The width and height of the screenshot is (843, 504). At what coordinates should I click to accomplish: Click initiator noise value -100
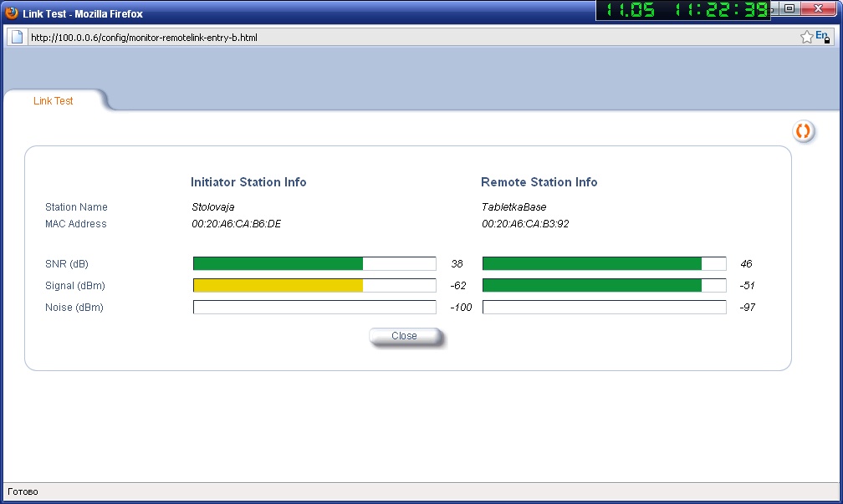click(x=461, y=308)
